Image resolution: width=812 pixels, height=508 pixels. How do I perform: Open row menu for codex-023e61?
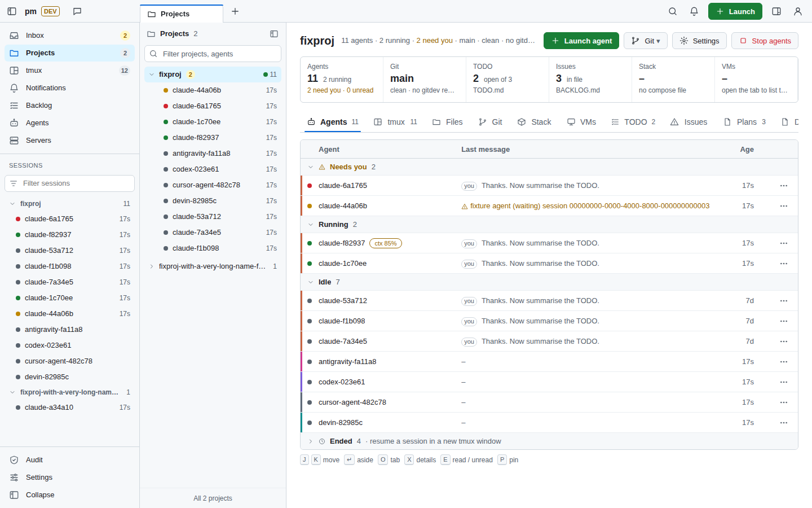[784, 382]
